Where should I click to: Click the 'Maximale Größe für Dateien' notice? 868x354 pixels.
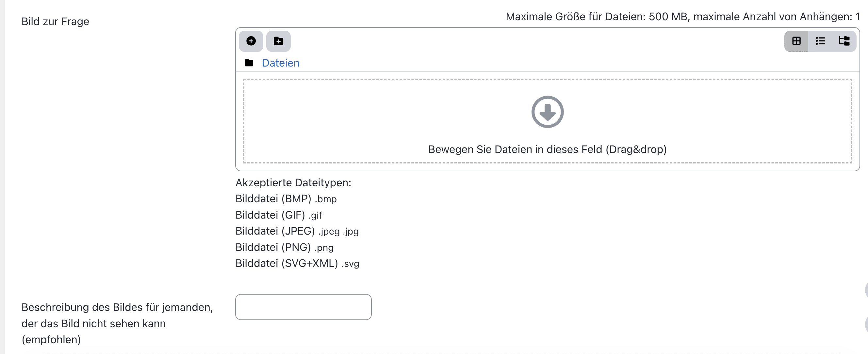683,17
